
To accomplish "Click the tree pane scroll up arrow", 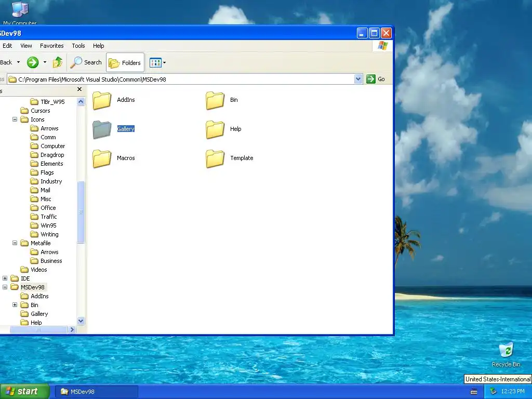I will coord(81,101).
